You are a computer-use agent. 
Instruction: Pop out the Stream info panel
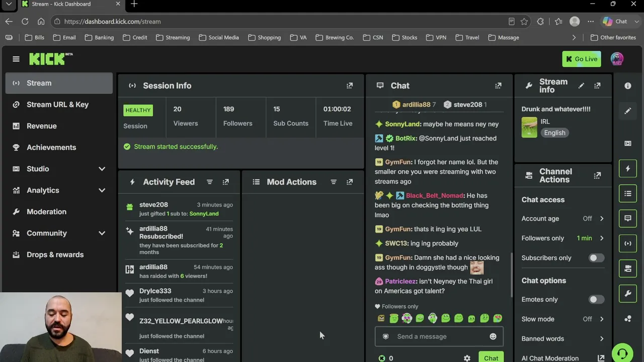click(x=597, y=85)
